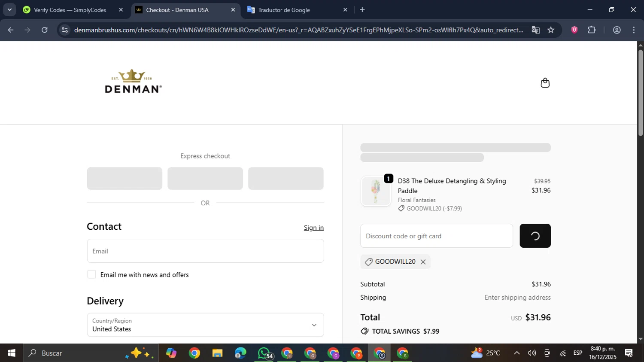Open a new browser tab

pyautogui.click(x=362, y=10)
